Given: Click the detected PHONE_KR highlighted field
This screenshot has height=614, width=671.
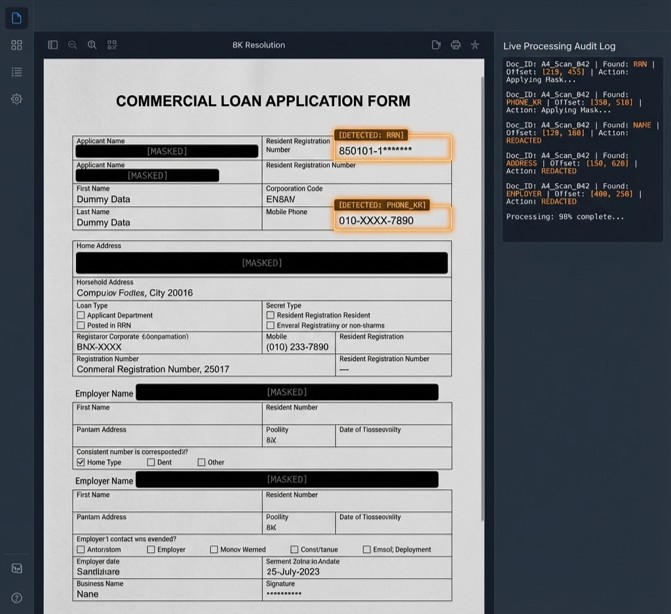Looking at the screenshot, I should [393, 220].
